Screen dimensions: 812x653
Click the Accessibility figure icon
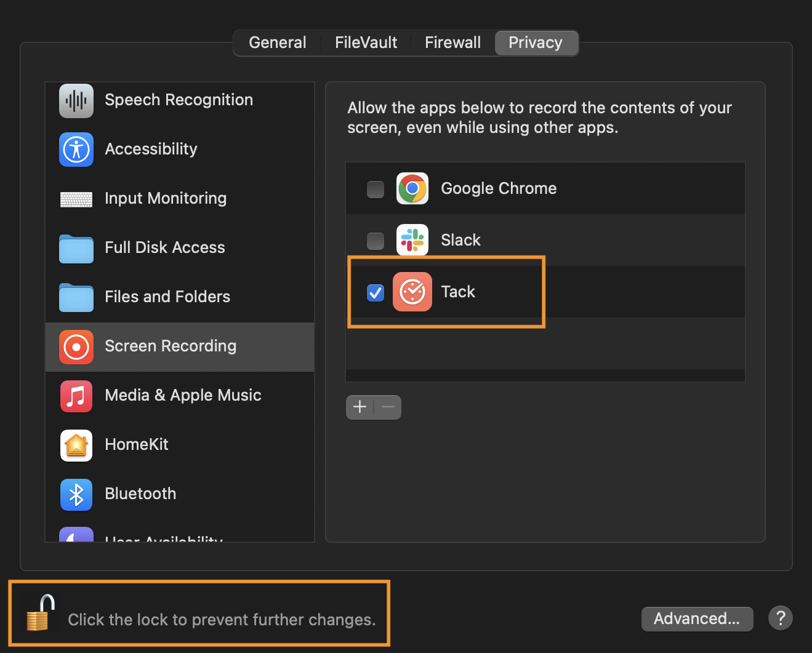[76, 150]
